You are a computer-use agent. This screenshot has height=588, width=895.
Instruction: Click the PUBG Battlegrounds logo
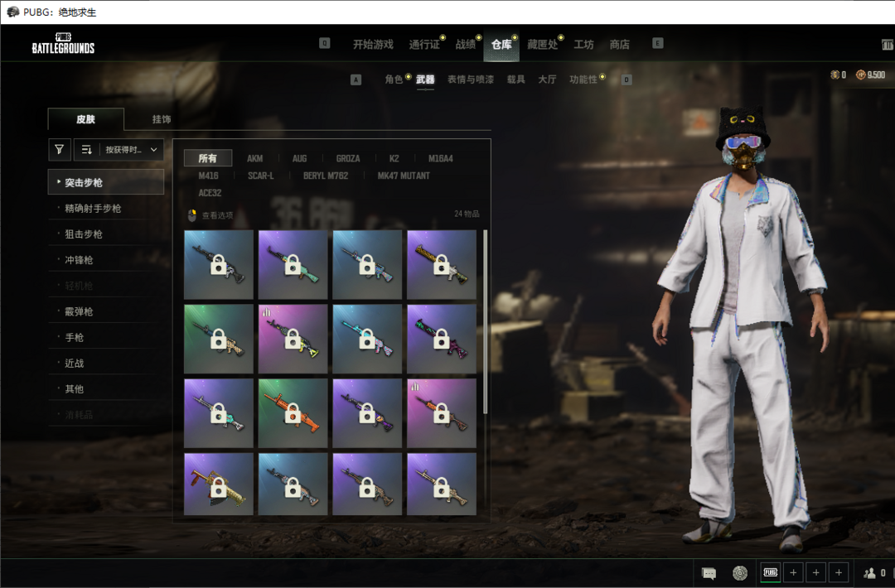pyautogui.click(x=63, y=44)
